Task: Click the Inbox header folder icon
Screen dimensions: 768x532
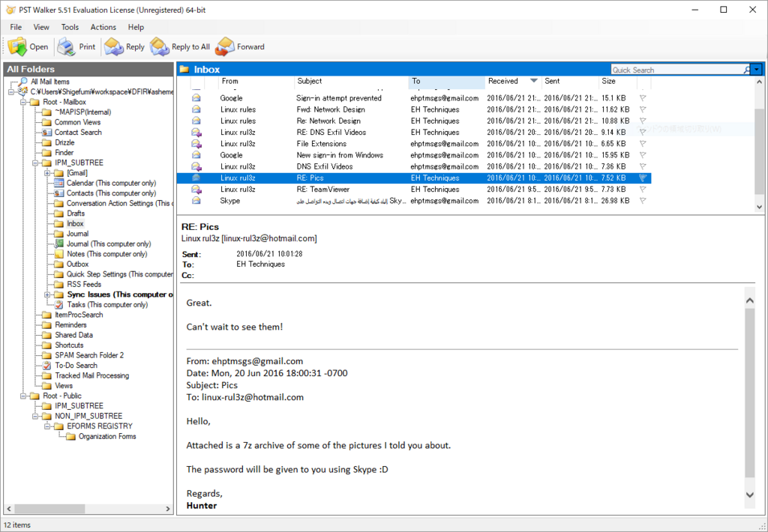Action: click(184, 70)
